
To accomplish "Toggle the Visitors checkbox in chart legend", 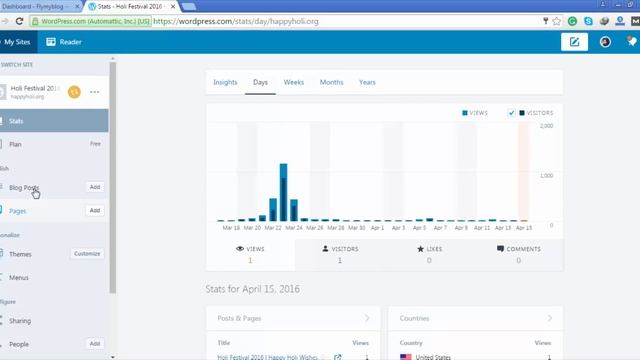I will [511, 113].
